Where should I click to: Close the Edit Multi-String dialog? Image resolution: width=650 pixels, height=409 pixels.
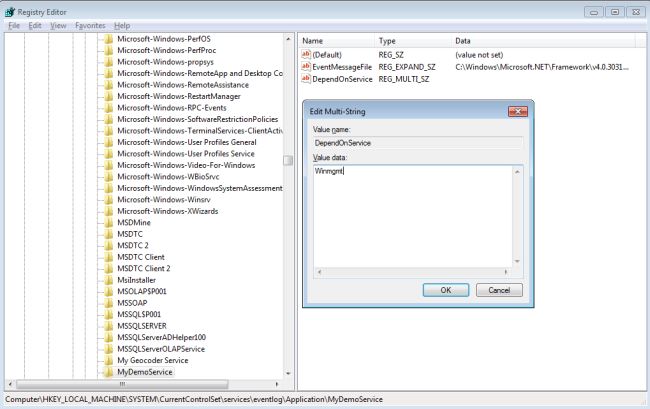(x=518, y=111)
